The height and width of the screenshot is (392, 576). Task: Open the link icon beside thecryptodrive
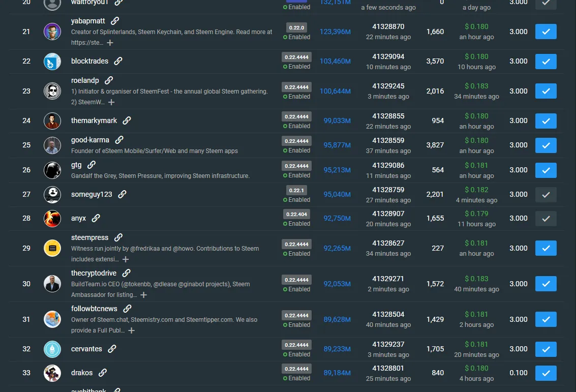(127, 273)
